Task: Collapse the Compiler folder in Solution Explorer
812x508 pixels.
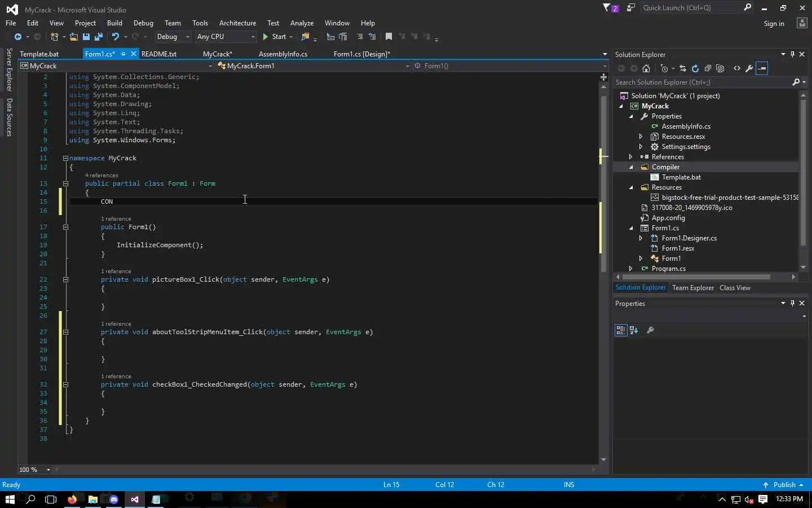Action: point(630,167)
